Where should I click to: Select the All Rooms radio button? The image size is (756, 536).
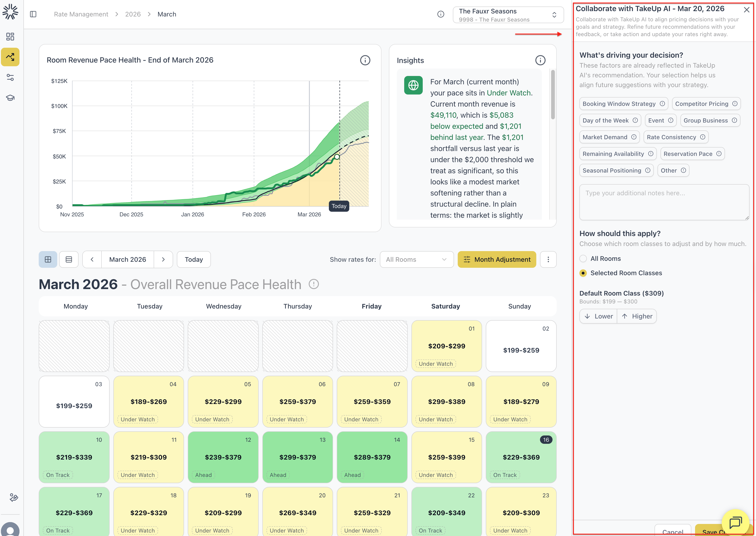tap(583, 259)
